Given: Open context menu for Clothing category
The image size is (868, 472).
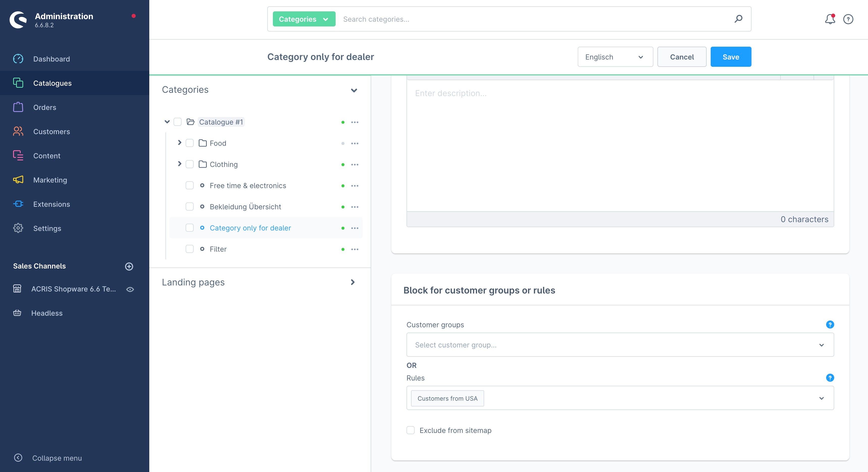Looking at the screenshot, I should (x=355, y=165).
